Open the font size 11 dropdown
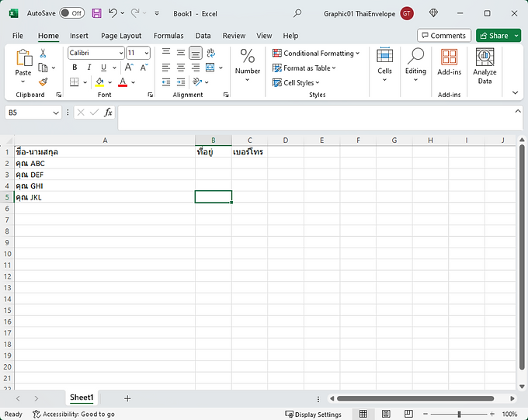528x420 pixels. pos(147,53)
